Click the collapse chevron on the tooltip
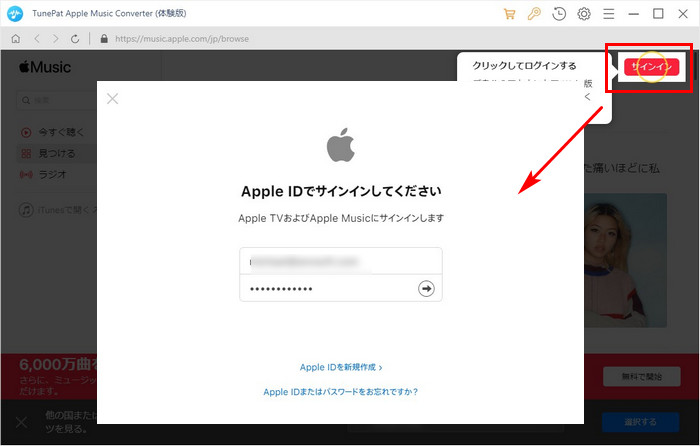Screen dimensions: 700x446 click(x=588, y=97)
